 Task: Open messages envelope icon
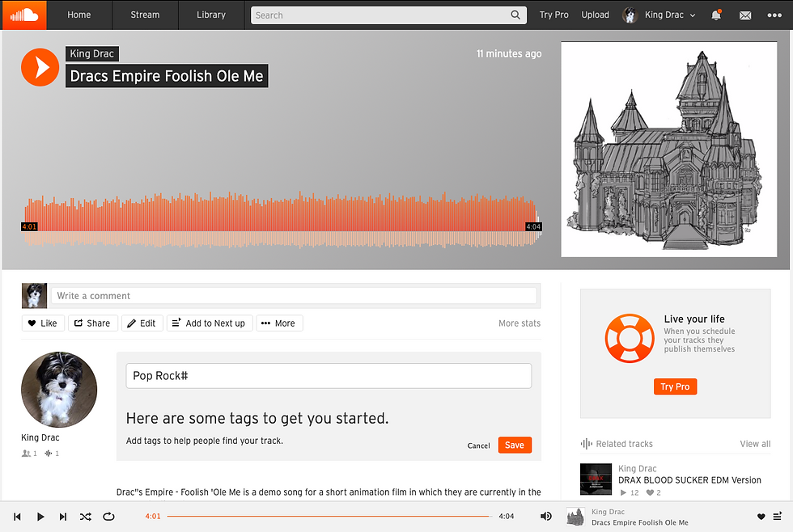pos(745,15)
